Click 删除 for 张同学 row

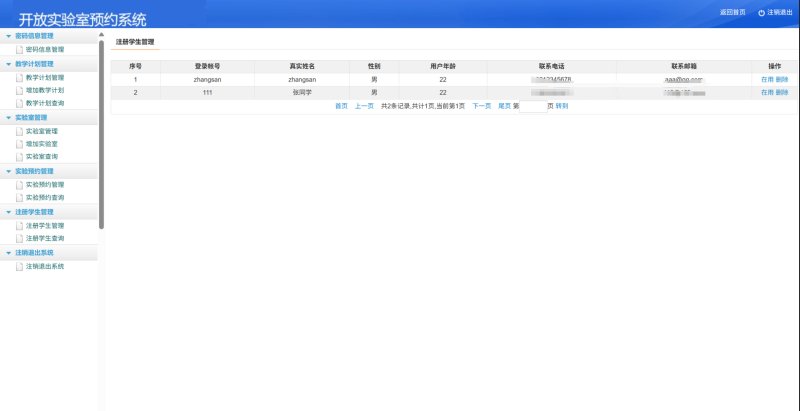(782, 93)
